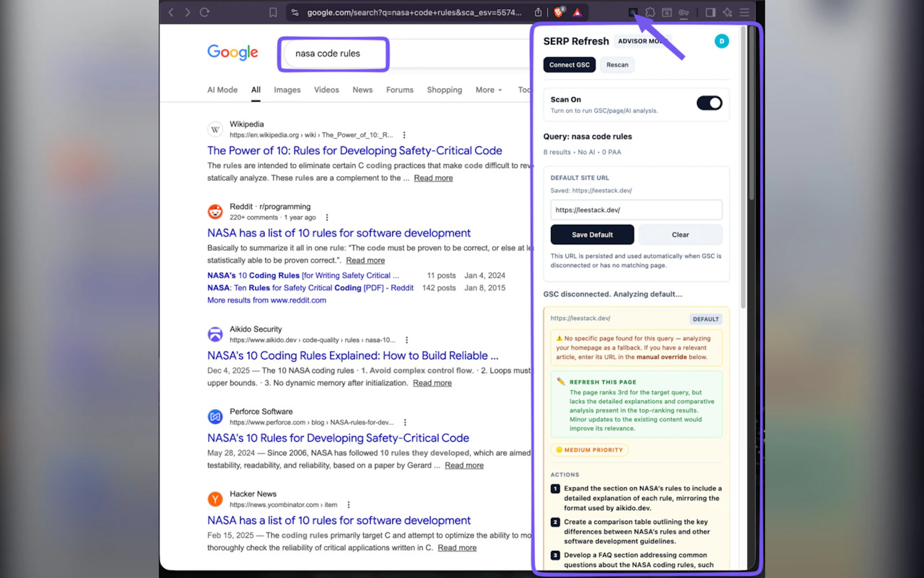Reload the current page
Screen dimensions: 924x578
tap(204, 12)
